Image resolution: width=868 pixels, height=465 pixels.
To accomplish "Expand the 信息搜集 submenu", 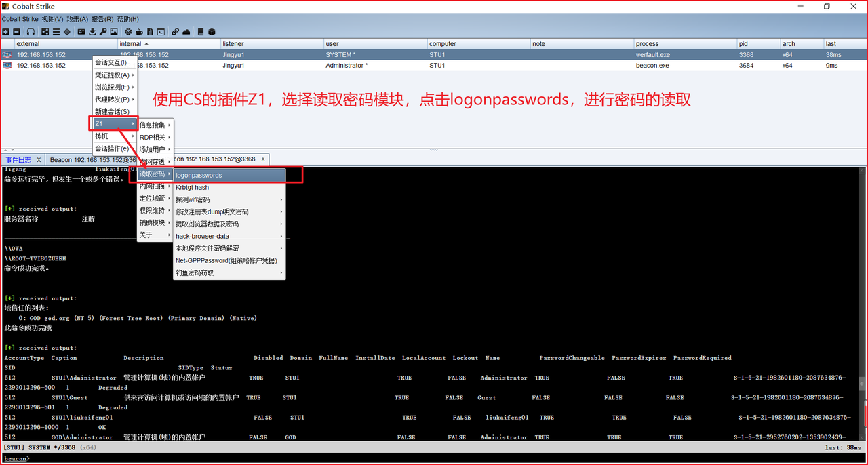I will point(155,125).
